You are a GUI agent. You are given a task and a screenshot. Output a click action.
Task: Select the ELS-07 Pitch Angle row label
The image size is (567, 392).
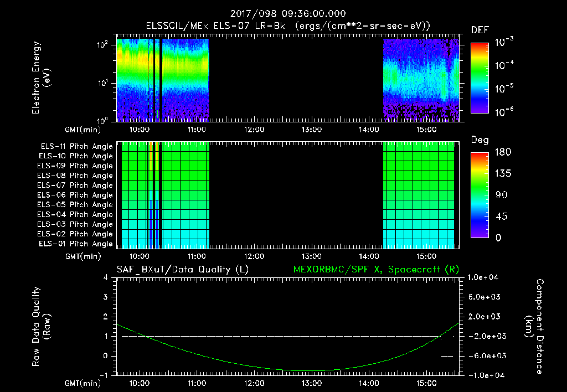click(x=75, y=185)
